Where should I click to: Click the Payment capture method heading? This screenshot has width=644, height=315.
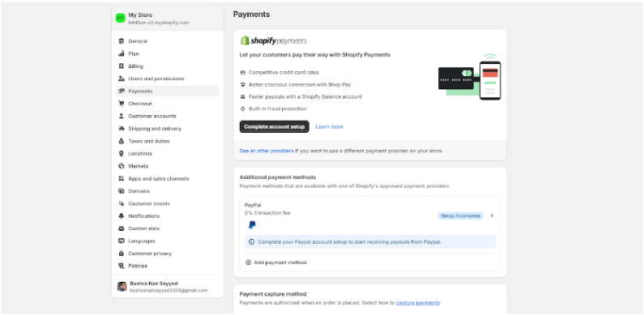click(273, 294)
